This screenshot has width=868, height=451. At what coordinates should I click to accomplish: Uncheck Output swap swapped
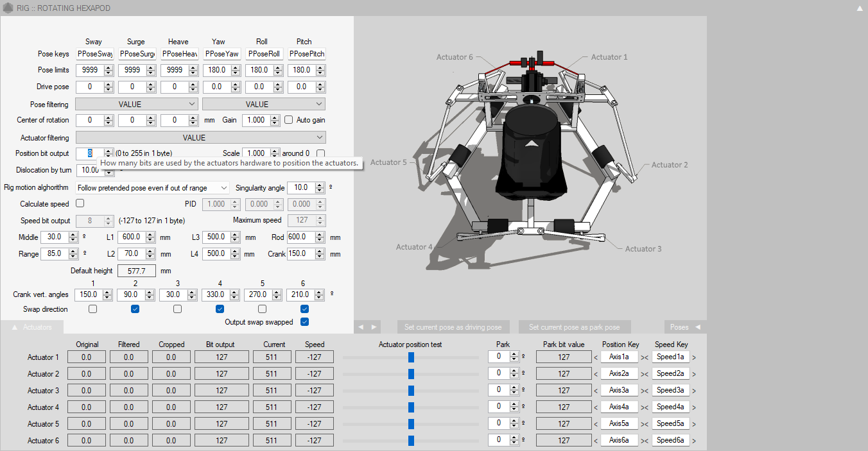(x=305, y=322)
